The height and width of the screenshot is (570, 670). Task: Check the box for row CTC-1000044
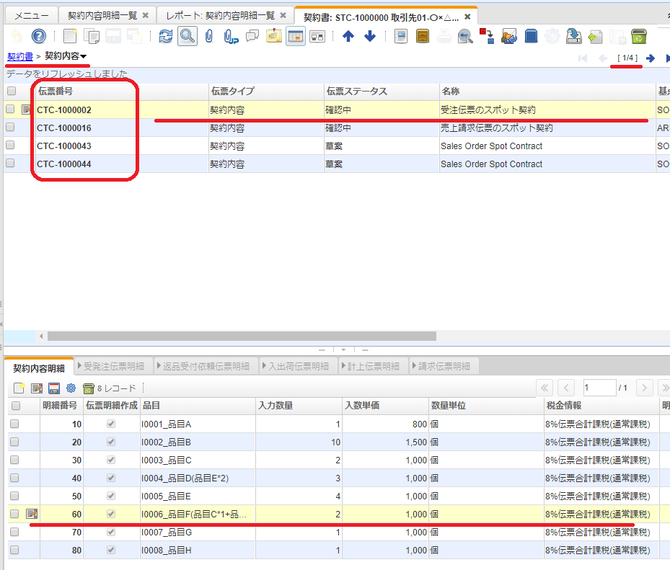pos(10,163)
